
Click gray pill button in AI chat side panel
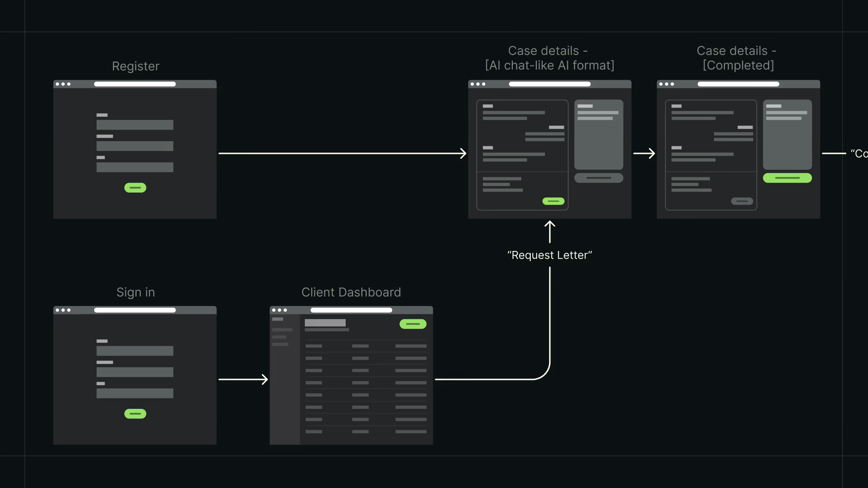point(599,178)
